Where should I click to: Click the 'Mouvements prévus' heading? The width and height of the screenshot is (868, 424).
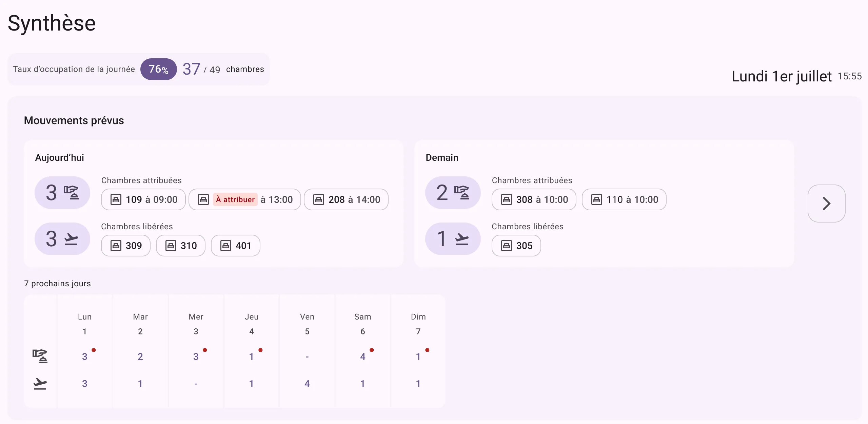(x=74, y=120)
